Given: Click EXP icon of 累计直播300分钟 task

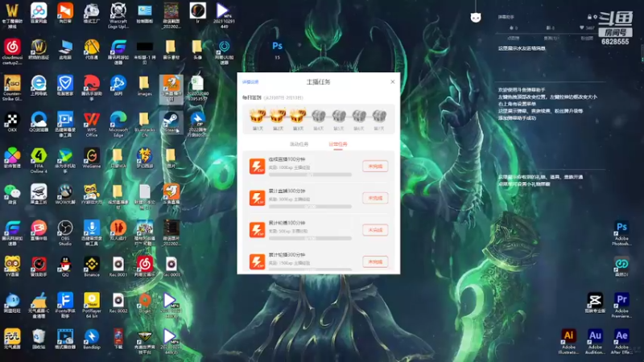Looking at the screenshot, I should (257, 198).
